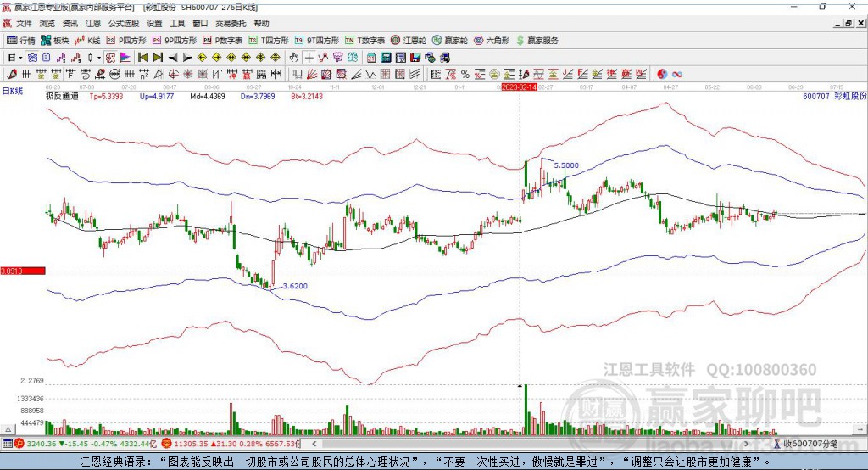Click the 深 index value 11305.35
Image resolution: width=868 pixels, height=470 pixels.
pyautogui.click(x=191, y=444)
